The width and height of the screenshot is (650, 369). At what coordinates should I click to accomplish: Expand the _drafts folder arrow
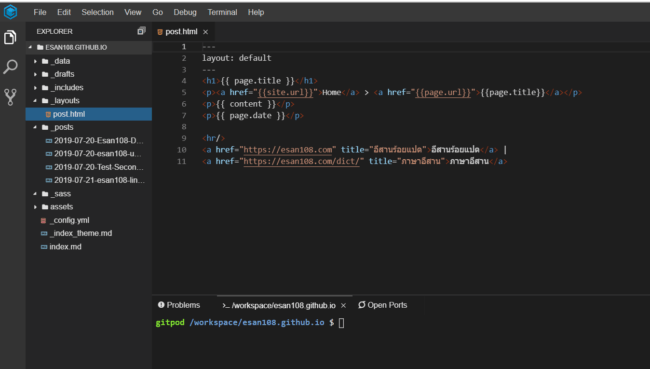[x=35, y=74]
